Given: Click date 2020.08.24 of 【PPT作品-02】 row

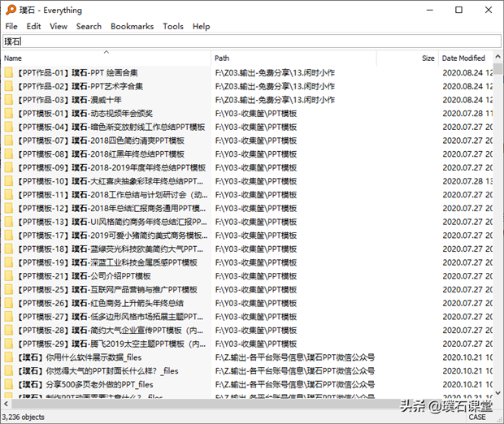Looking at the screenshot, I should click(467, 86).
